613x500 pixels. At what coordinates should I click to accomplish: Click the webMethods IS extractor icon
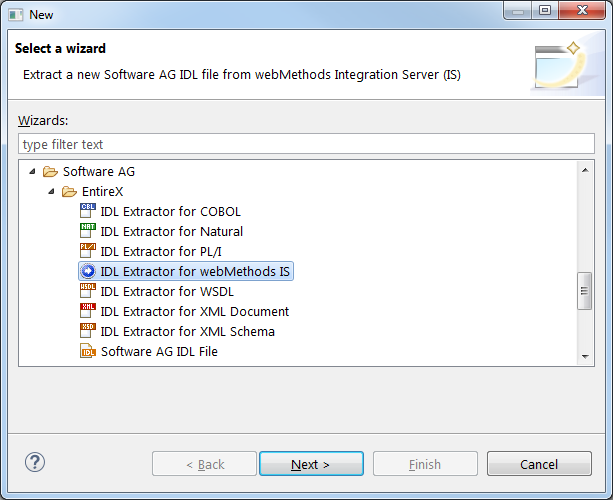pos(88,271)
